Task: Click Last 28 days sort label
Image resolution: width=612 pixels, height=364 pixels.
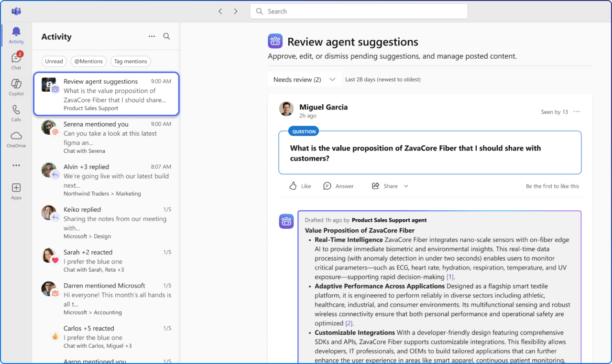Action: point(383,79)
